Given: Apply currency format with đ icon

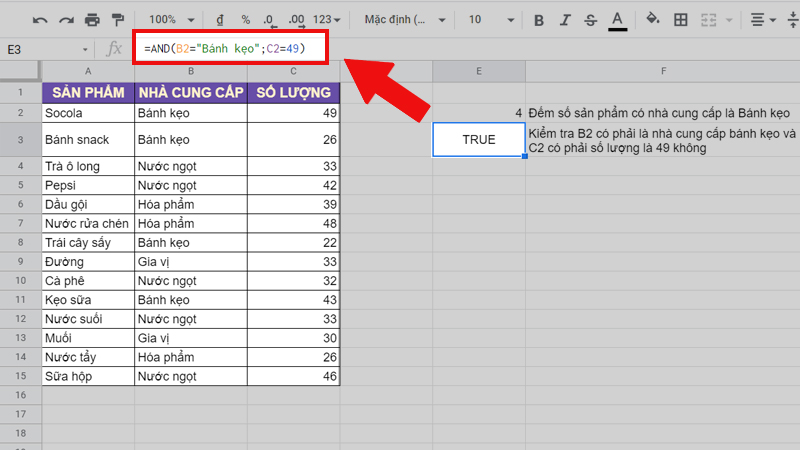Looking at the screenshot, I should point(245,20).
